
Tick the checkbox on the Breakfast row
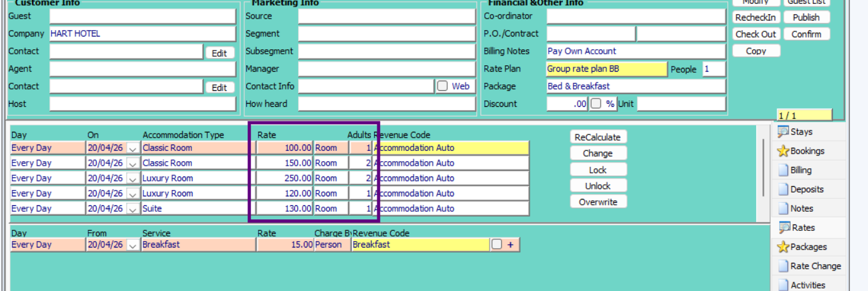pos(496,244)
